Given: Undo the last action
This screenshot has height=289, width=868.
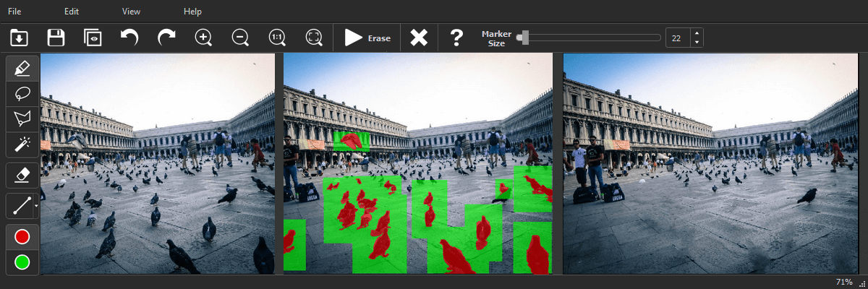Looking at the screenshot, I should coord(129,38).
